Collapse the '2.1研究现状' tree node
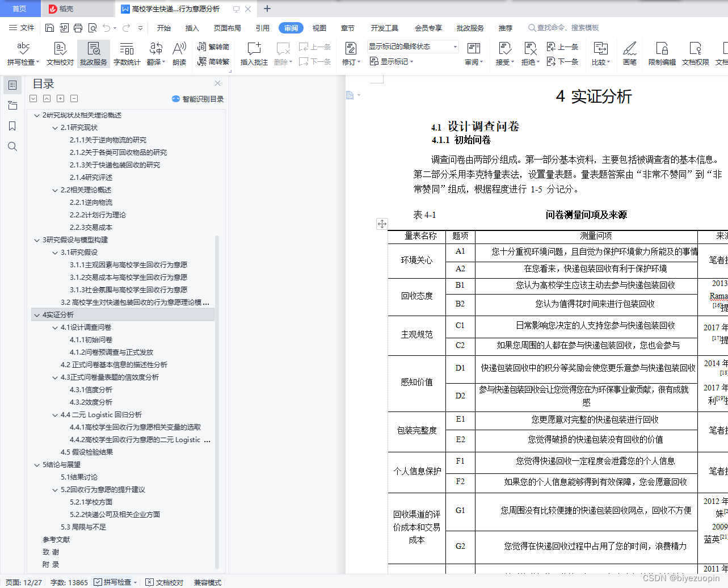 pos(55,128)
